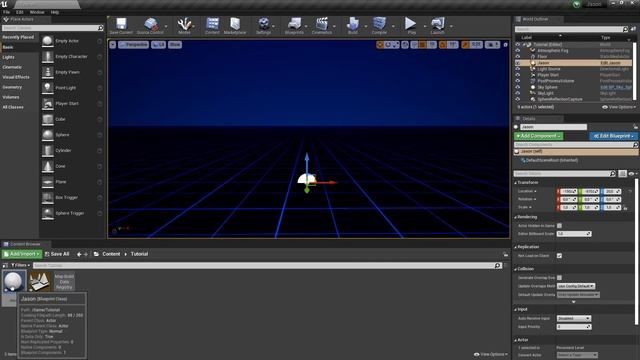Open Auto Receive Input dropdown
Screen dimensions: 640x360
pos(574,318)
